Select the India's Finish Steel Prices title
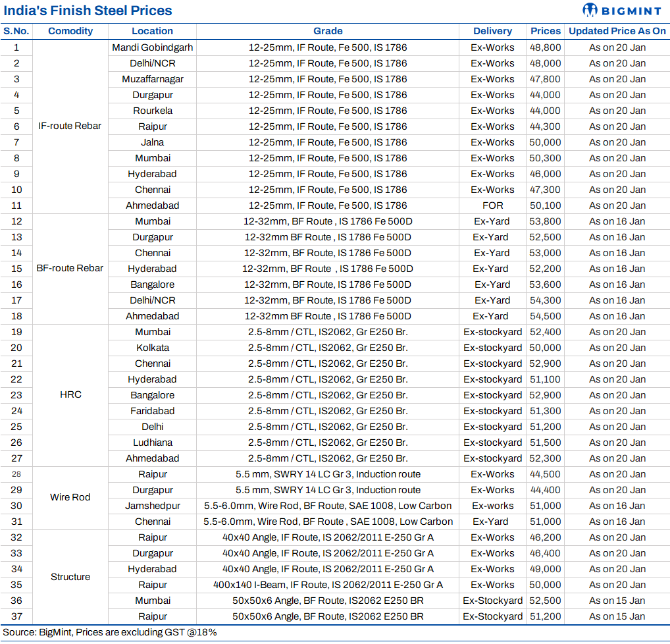The height and width of the screenshot is (644, 670). (x=88, y=11)
